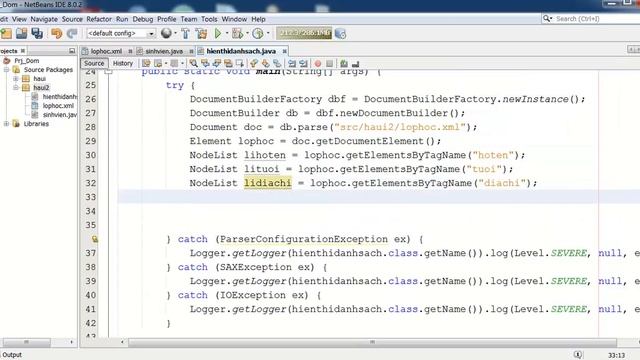Click the memory usage indicator bar
Image resolution: width=640 pixels, height=360 pixels.
click(304, 33)
